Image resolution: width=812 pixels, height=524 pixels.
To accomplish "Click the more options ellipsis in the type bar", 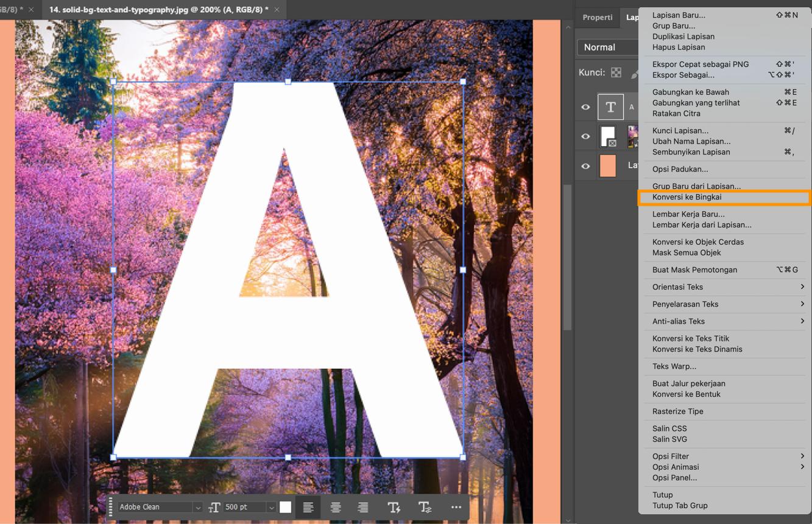I will point(456,507).
